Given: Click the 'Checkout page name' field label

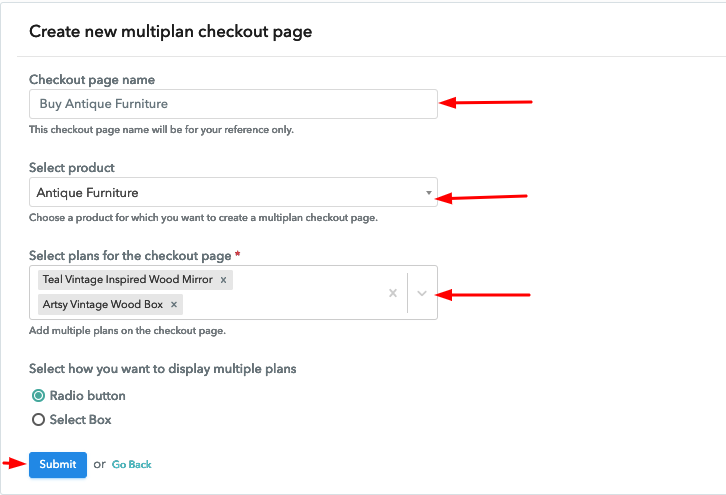Looking at the screenshot, I should coord(92,80).
